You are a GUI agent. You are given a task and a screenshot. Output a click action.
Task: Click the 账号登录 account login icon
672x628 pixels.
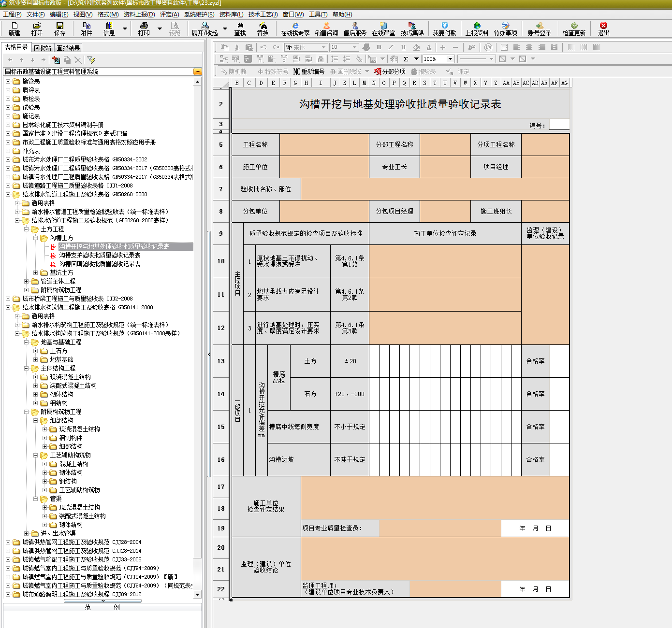pyautogui.click(x=540, y=29)
